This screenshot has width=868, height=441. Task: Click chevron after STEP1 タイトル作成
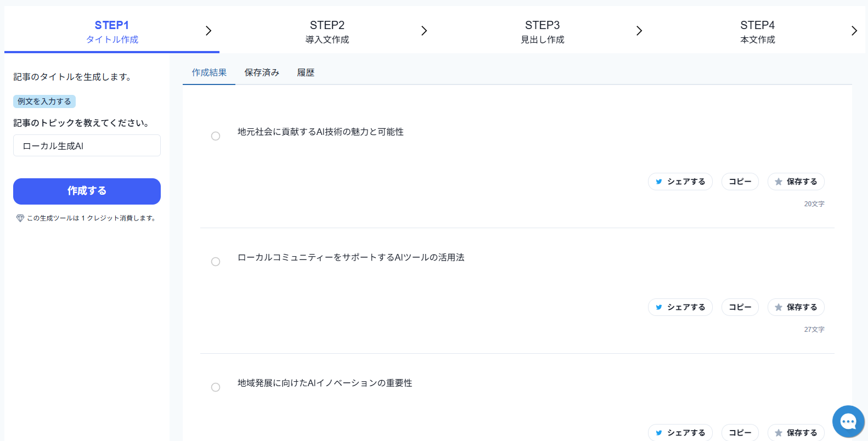208,31
